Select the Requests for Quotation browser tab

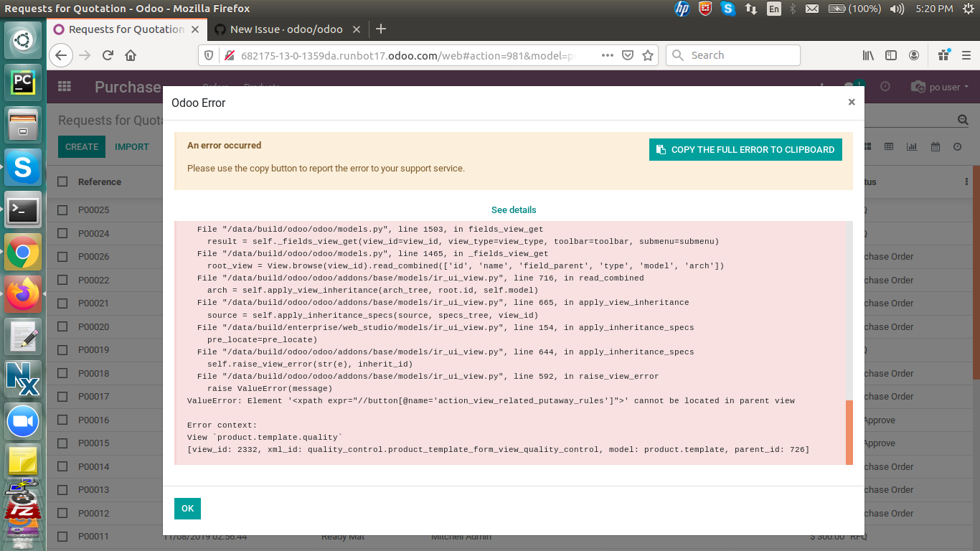pos(126,29)
